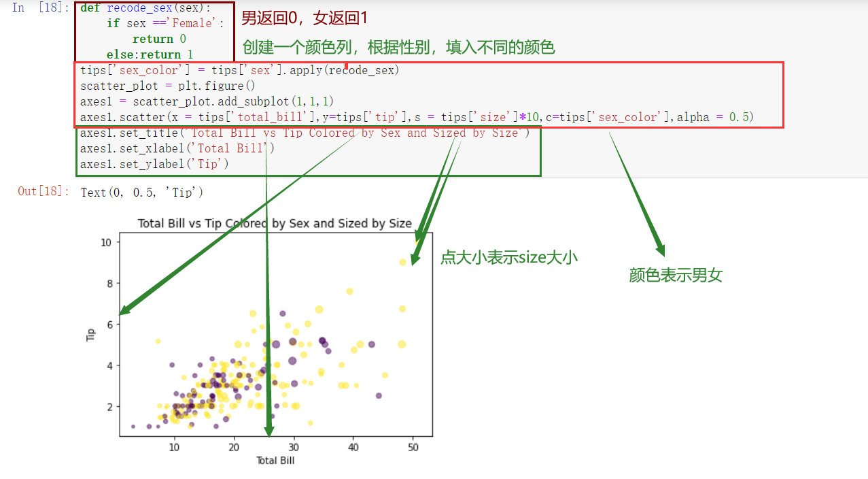The image size is (868, 479).
Task: Click the Out[18] output prompt
Action: tap(44, 191)
